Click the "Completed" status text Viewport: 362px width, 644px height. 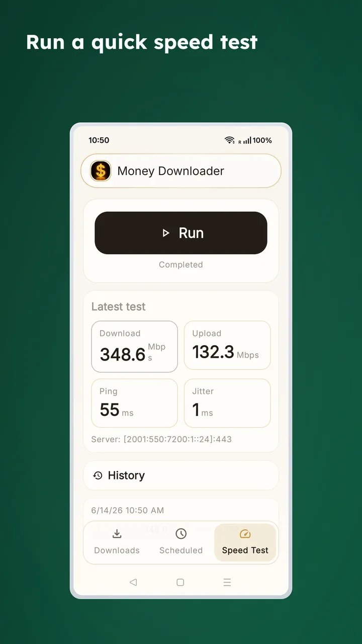tap(181, 265)
